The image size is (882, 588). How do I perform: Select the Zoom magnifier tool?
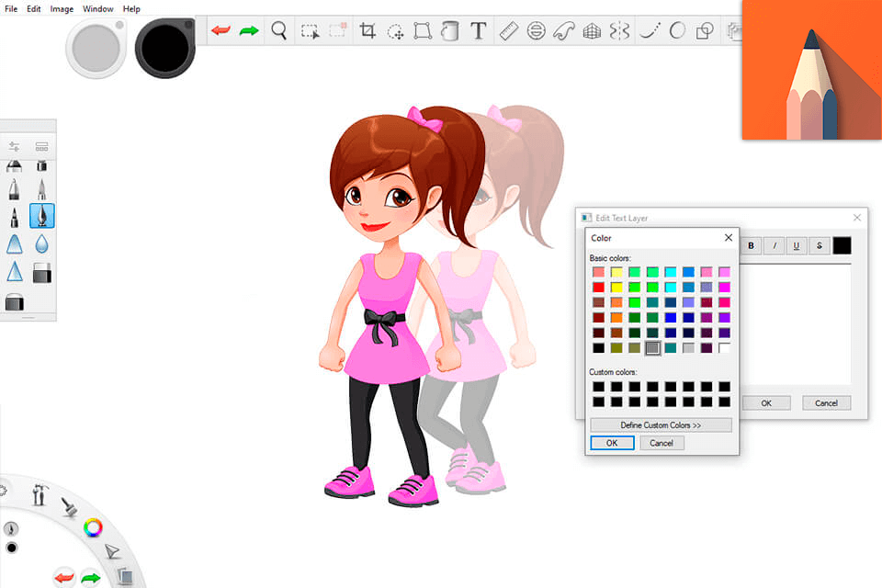[279, 30]
